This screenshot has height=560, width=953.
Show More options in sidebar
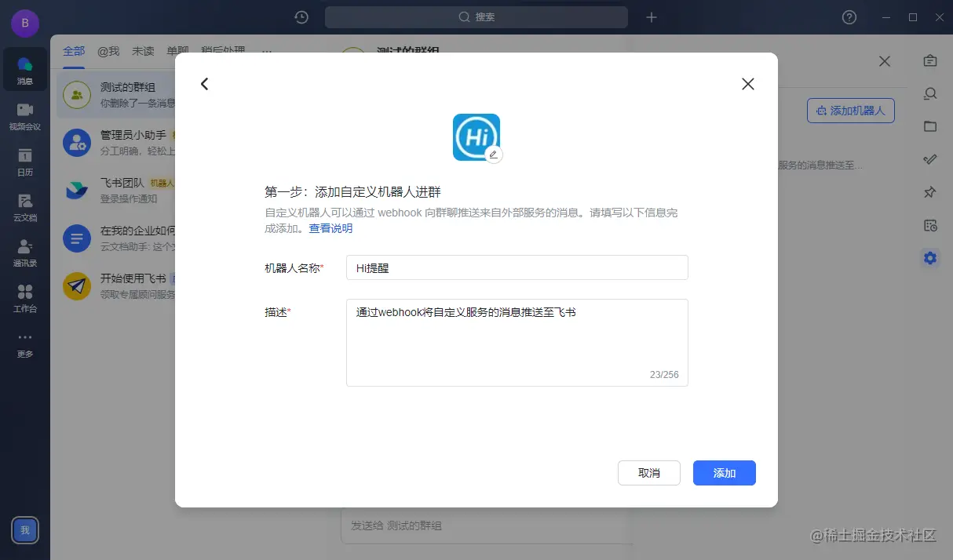25,343
